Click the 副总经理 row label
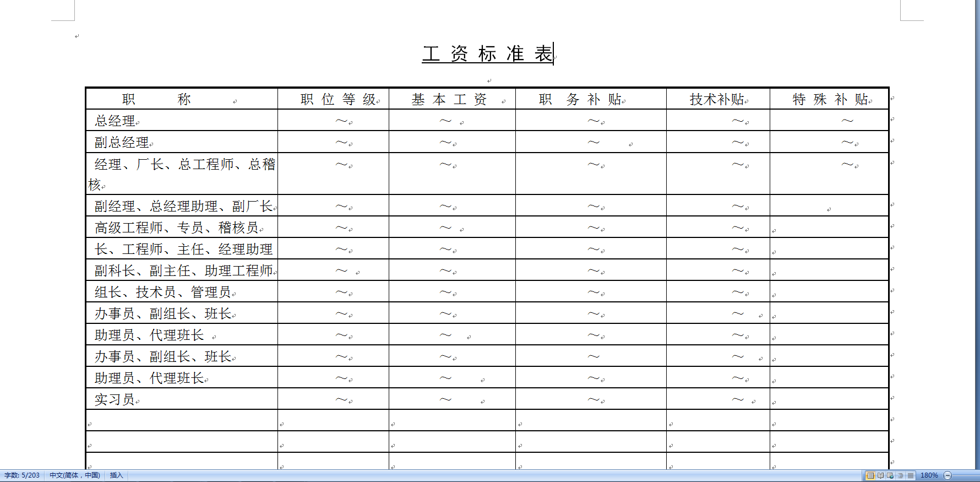This screenshot has height=482, width=980. click(x=122, y=142)
